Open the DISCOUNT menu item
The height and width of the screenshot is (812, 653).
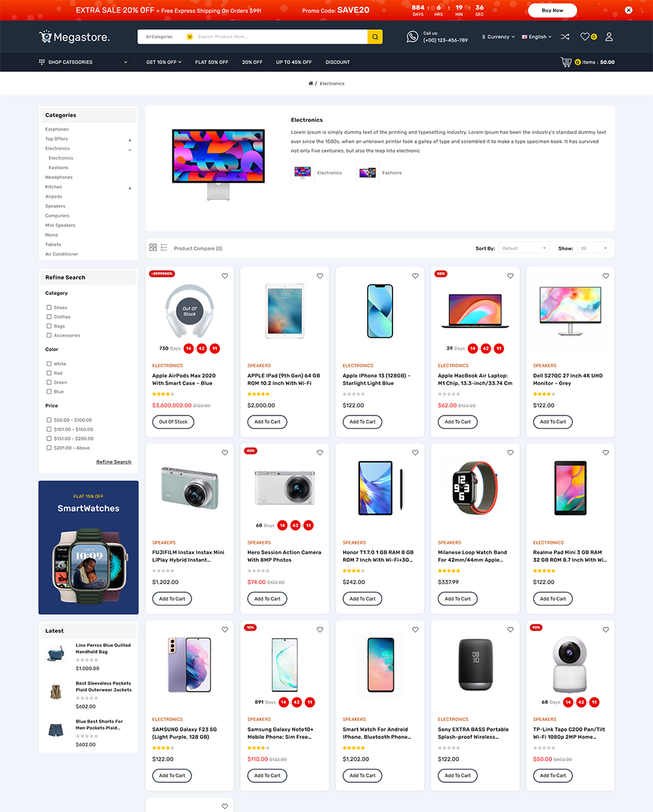click(x=338, y=62)
